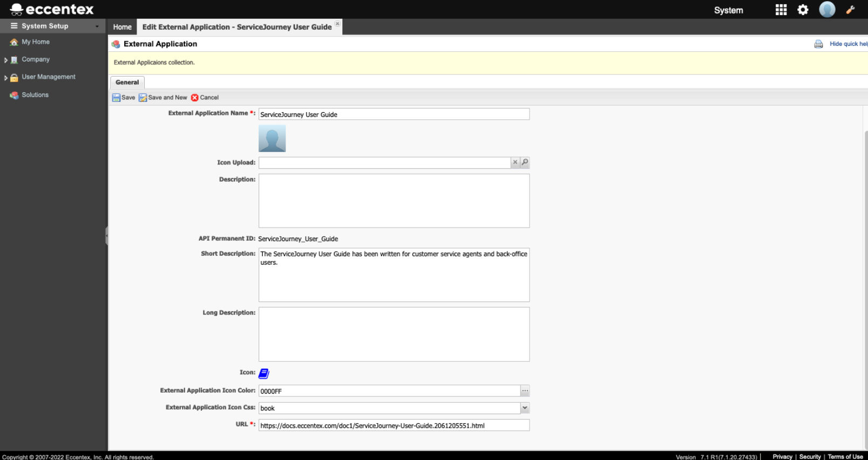Image resolution: width=868 pixels, height=460 pixels.
Task: Open the Terms of Use link
Action: [845, 457]
